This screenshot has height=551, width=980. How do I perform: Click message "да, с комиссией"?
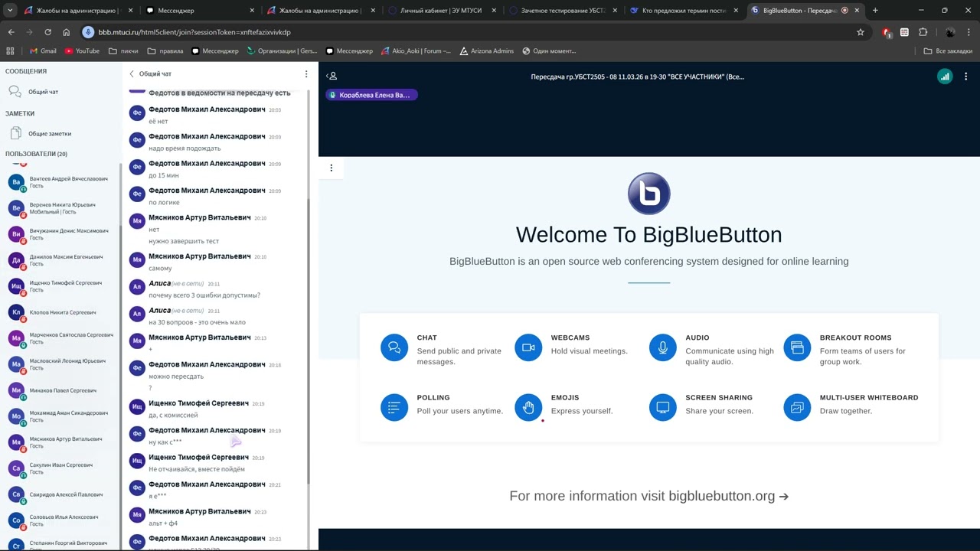[x=173, y=415]
